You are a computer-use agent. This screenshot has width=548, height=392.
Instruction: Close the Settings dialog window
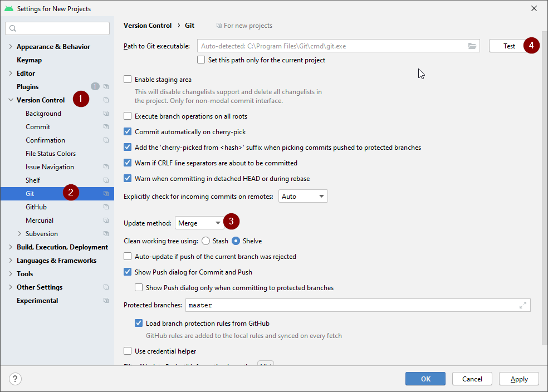click(534, 8)
